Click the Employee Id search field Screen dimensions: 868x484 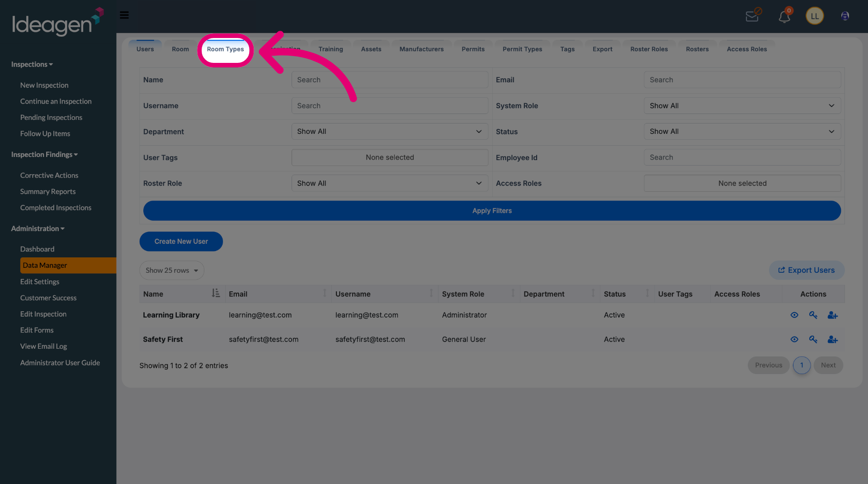click(x=742, y=157)
